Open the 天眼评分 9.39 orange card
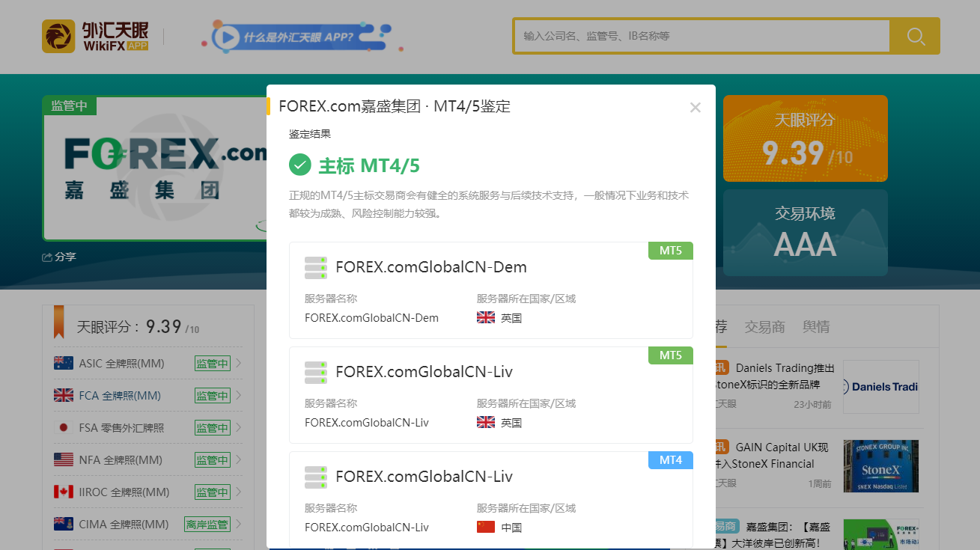This screenshot has height=550, width=980. click(806, 138)
